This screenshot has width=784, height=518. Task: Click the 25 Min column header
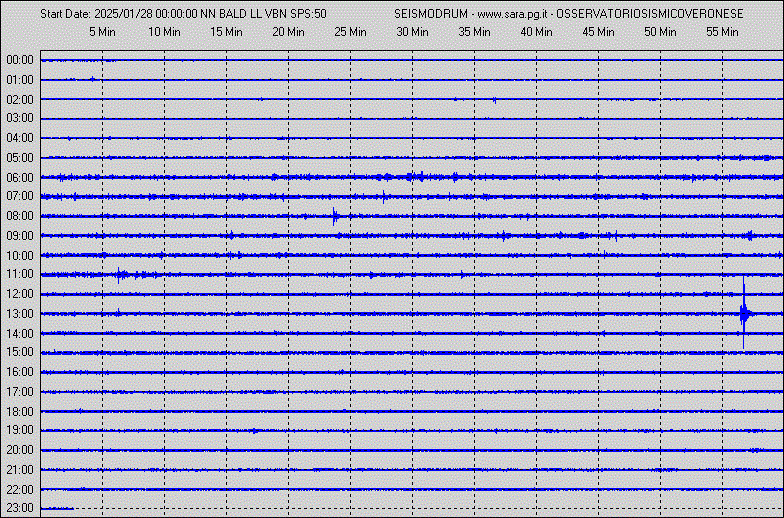[350, 32]
